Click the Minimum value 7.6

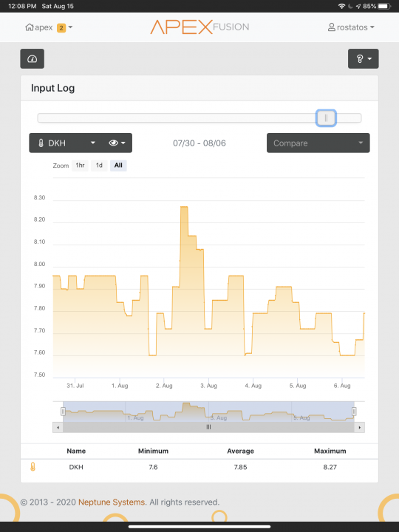[x=153, y=467]
